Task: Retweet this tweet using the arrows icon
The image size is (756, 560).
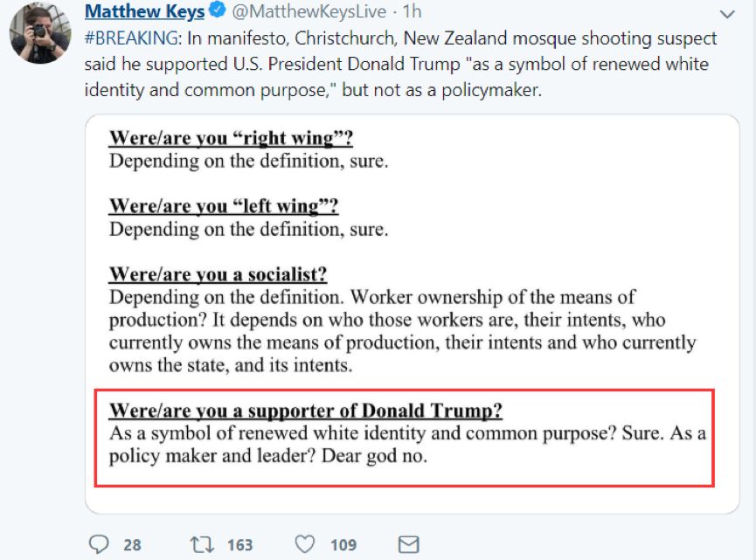Action: point(202,544)
